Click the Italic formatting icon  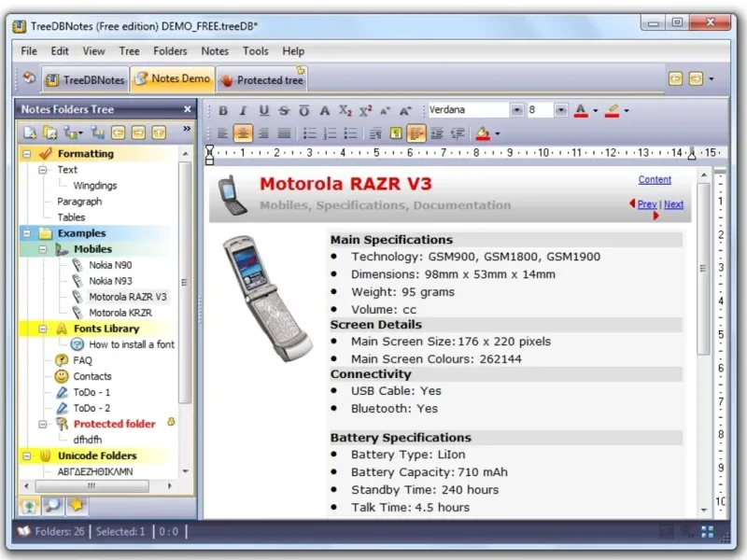click(x=243, y=110)
